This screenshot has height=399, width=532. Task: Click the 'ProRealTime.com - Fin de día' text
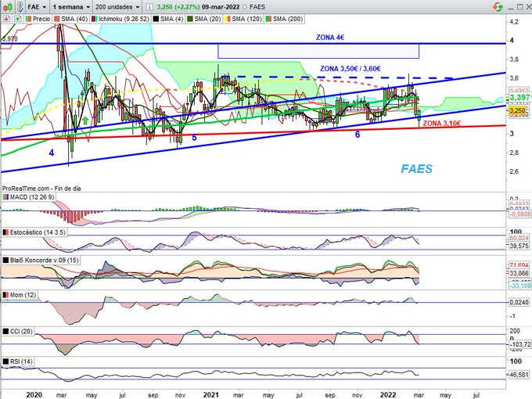tap(41, 189)
